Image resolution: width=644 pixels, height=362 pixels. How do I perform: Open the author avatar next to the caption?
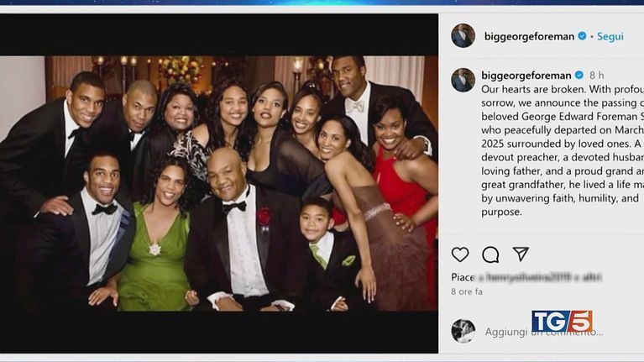point(463,80)
